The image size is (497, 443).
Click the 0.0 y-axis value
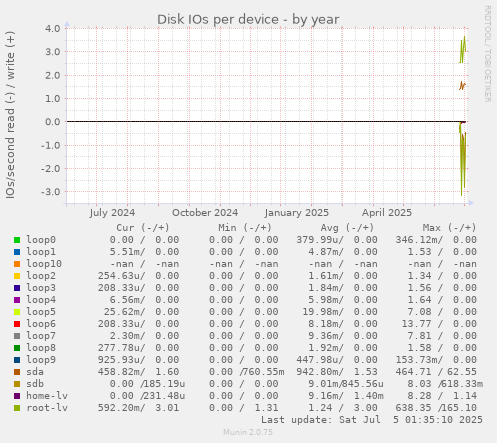tap(53, 122)
